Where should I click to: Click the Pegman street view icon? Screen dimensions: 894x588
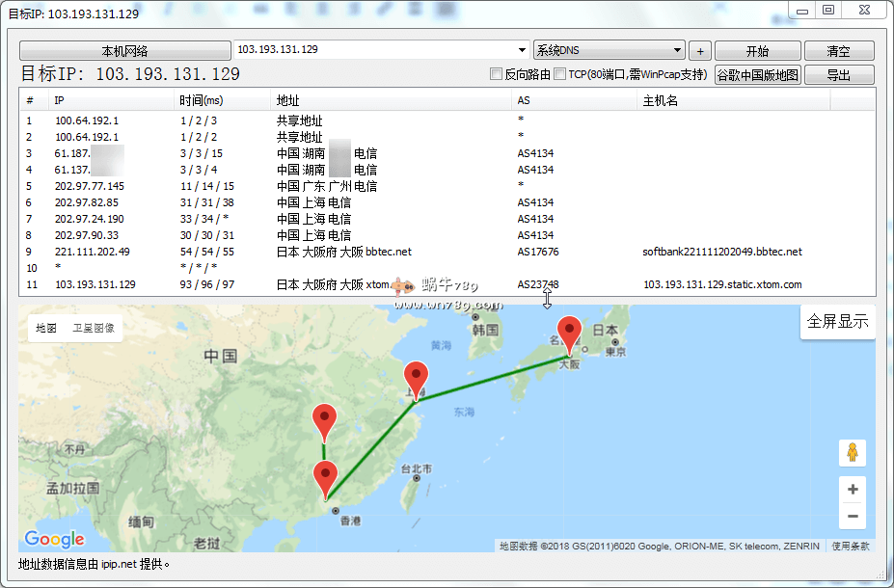click(853, 452)
